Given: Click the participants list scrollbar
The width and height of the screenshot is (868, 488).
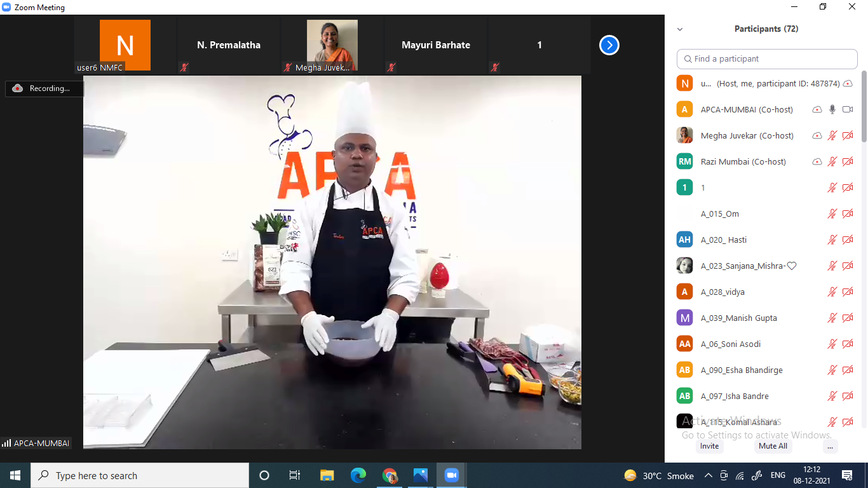Looking at the screenshot, I should point(864,108).
